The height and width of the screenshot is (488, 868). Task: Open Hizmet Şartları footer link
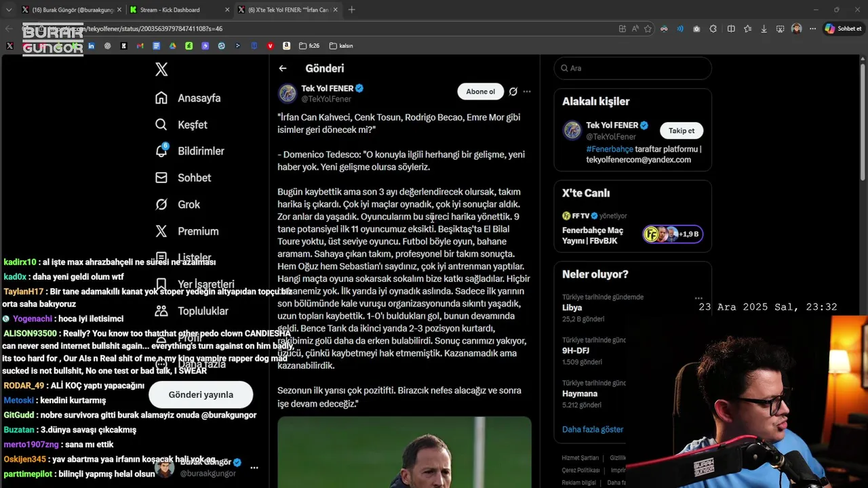(580, 458)
